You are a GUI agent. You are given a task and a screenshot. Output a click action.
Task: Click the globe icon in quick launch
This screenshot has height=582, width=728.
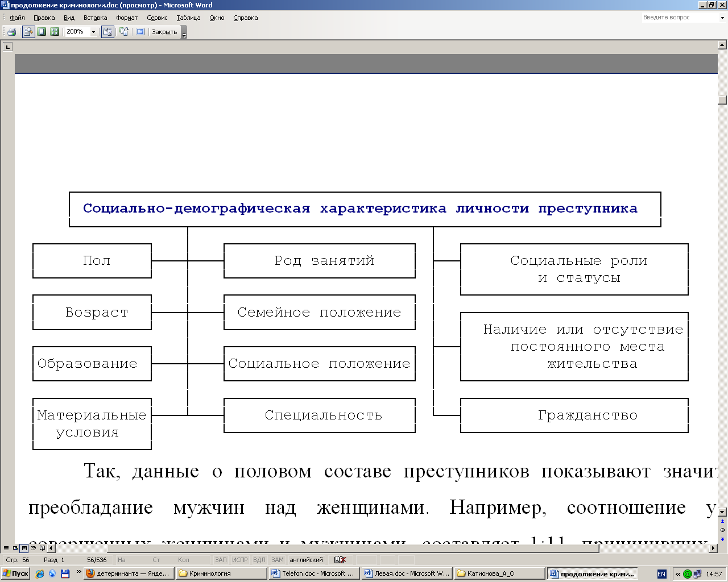click(x=52, y=573)
